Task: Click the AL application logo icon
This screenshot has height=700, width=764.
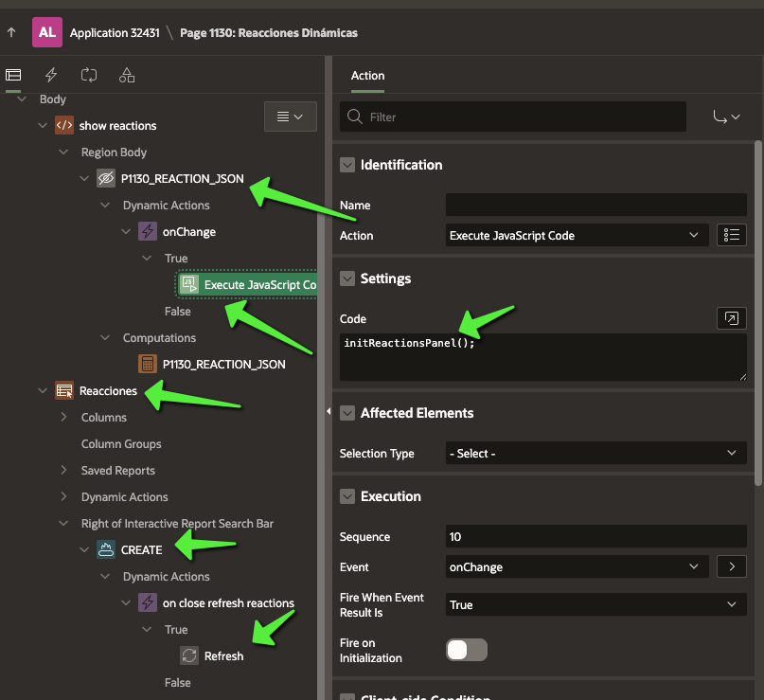Action: point(46,32)
